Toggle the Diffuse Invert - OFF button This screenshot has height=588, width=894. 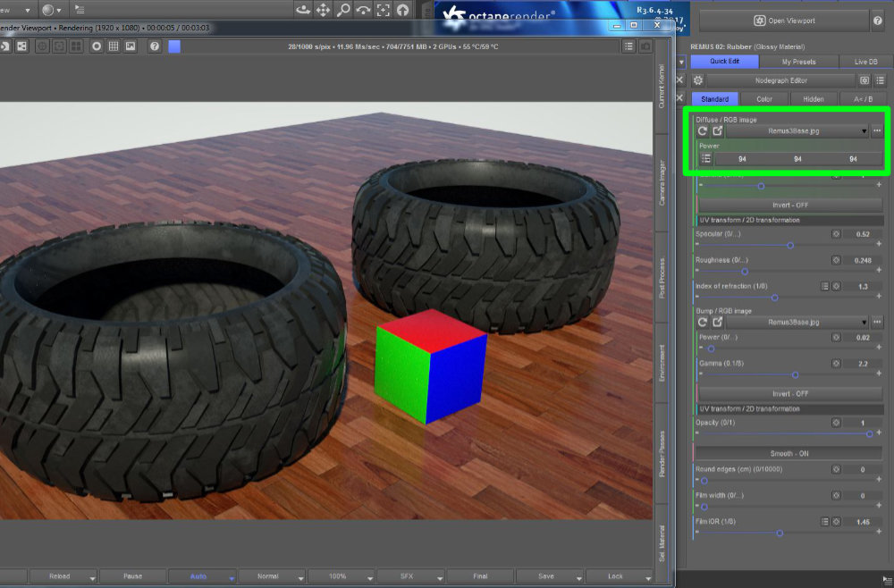tap(790, 205)
